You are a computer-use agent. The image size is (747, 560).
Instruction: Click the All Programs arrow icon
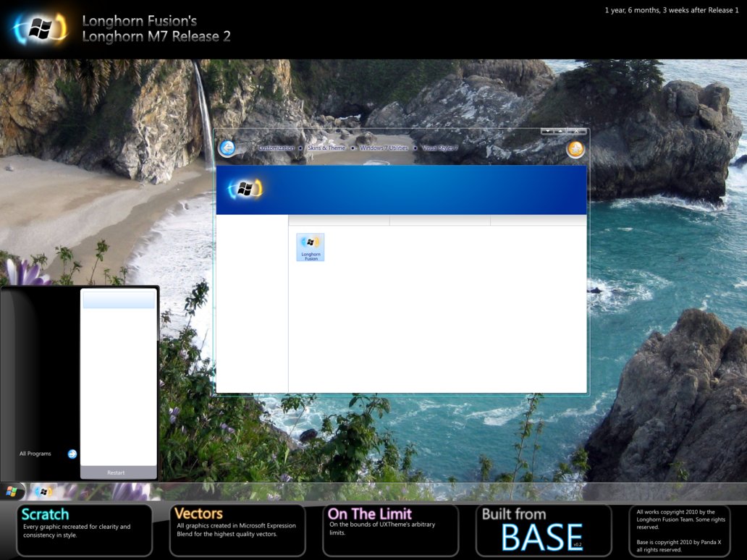[x=72, y=454]
